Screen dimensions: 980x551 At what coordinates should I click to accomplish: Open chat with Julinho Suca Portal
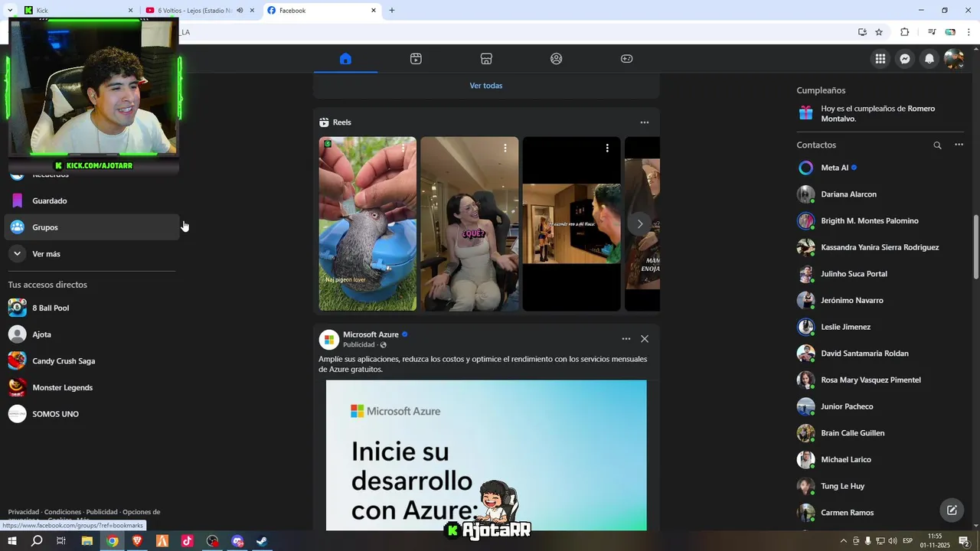click(x=880, y=274)
